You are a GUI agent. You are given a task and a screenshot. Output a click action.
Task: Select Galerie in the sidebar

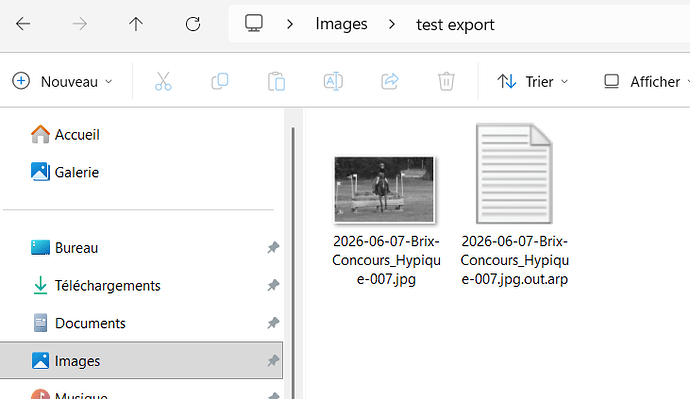coord(65,172)
